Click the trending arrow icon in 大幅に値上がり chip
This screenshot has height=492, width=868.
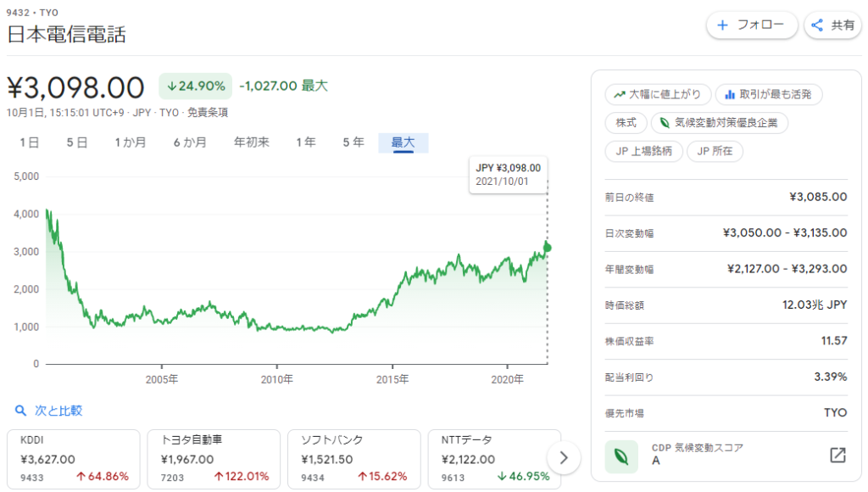[620, 94]
